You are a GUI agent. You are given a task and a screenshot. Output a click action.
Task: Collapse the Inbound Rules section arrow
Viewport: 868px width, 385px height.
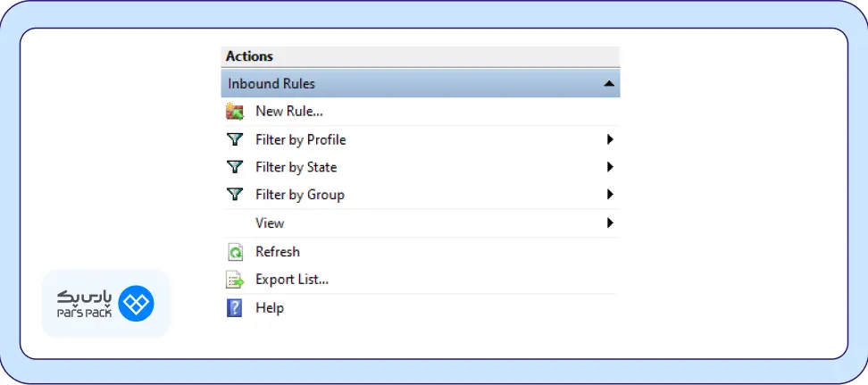[609, 84]
